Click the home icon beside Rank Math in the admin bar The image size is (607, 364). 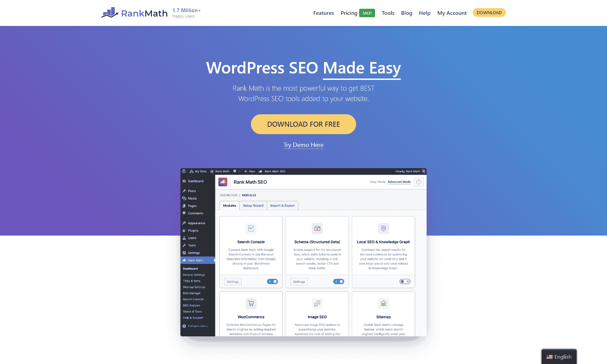(x=212, y=171)
